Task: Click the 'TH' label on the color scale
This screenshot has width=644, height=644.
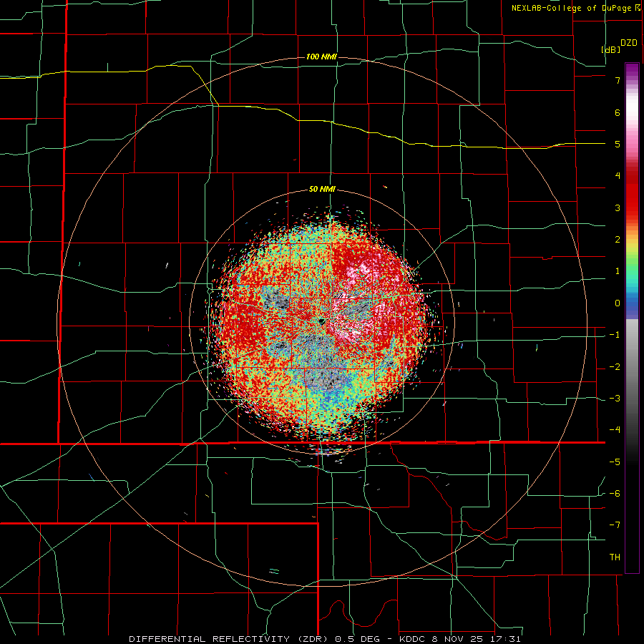Action: point(615,557)
